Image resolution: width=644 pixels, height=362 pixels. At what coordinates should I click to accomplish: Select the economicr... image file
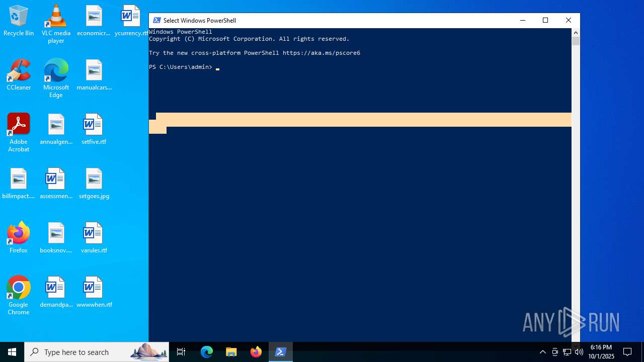tap(94, 21)
